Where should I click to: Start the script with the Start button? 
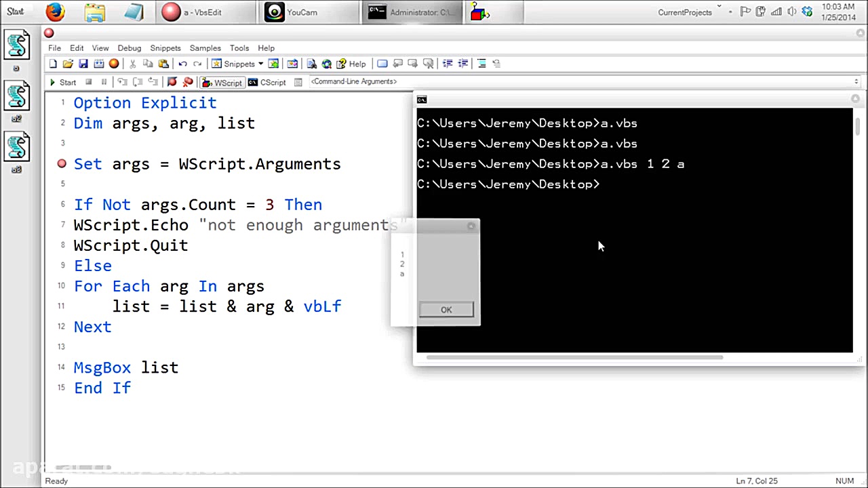tap(62, 83)
